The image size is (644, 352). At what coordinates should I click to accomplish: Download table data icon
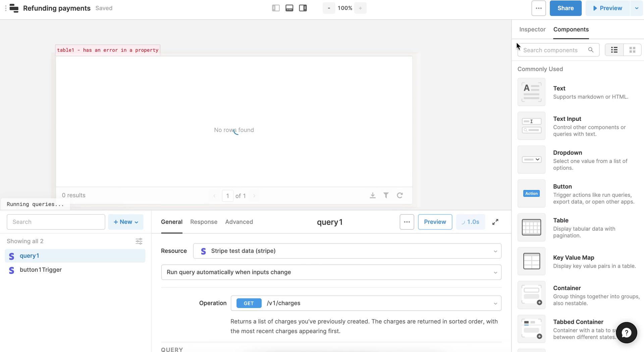pyautogui.click(x=373, y=195)
